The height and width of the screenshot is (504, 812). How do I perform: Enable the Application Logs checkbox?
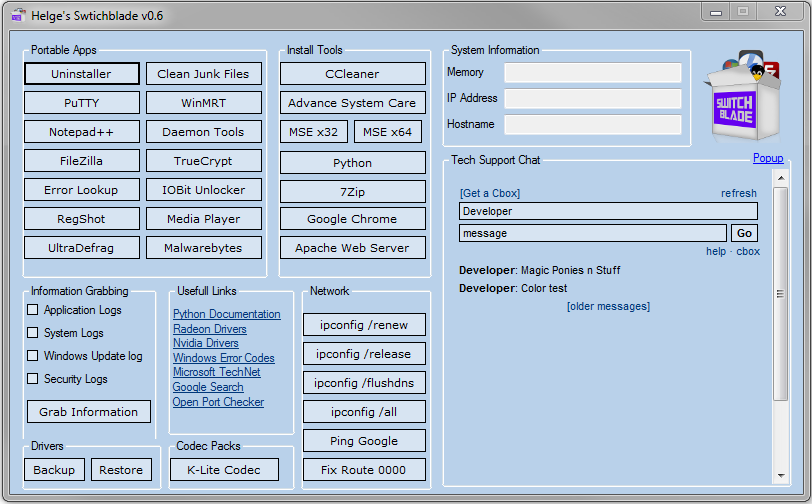(33, 310)
